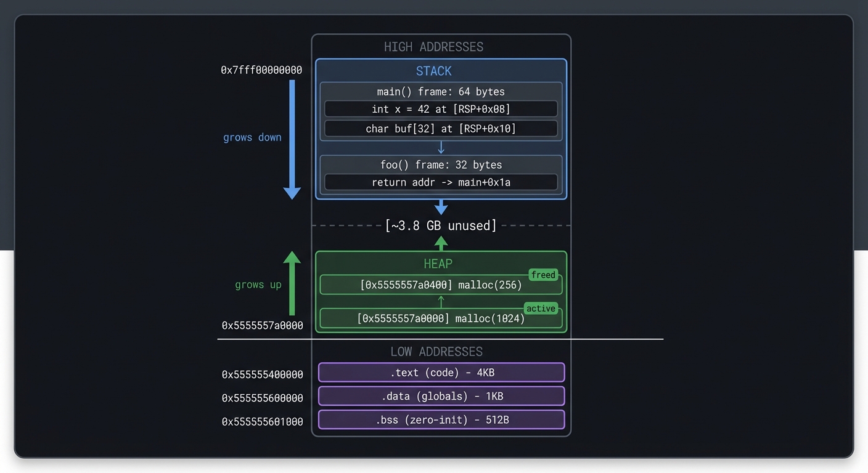Viewport: 868px width, 473px height.
Task: Select the LOW ADDRESSES heading
Action: (x=436, y=352)
